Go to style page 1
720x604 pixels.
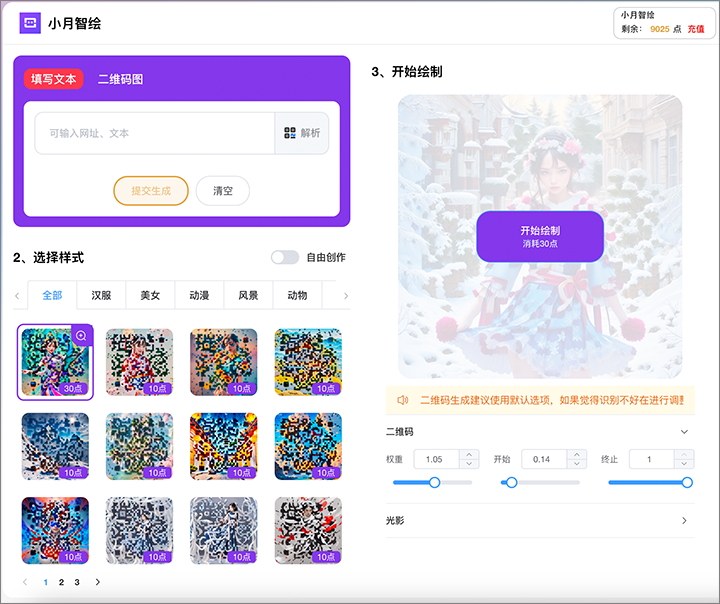pyautogui.click(x=45, y=582)
